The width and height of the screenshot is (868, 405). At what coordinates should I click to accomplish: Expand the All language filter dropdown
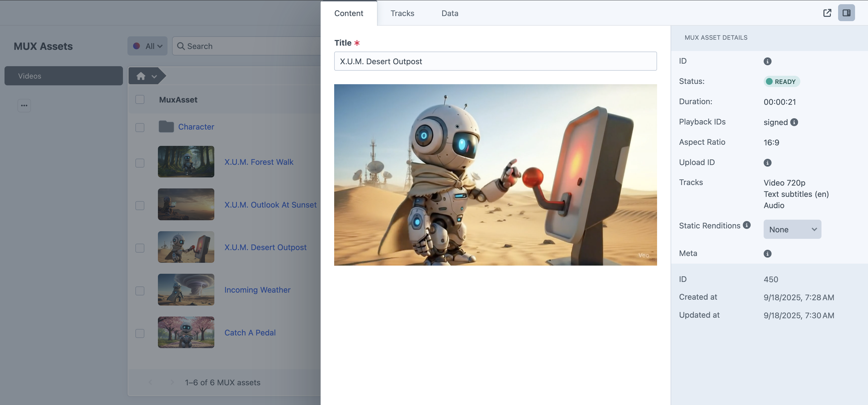(x=147, y=46)
